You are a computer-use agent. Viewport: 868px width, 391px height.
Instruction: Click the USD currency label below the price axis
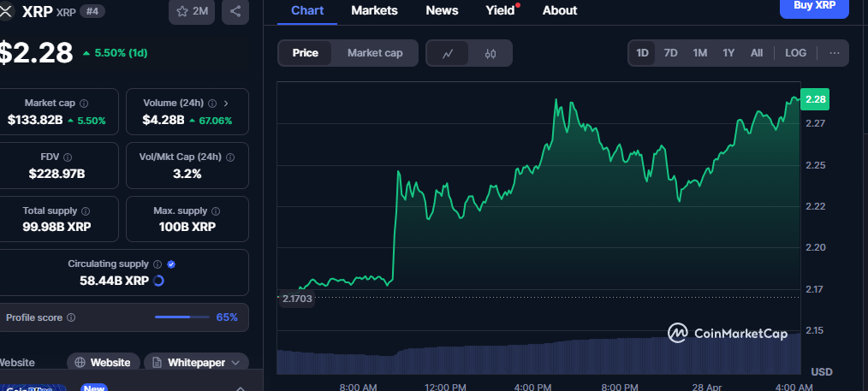822,372
